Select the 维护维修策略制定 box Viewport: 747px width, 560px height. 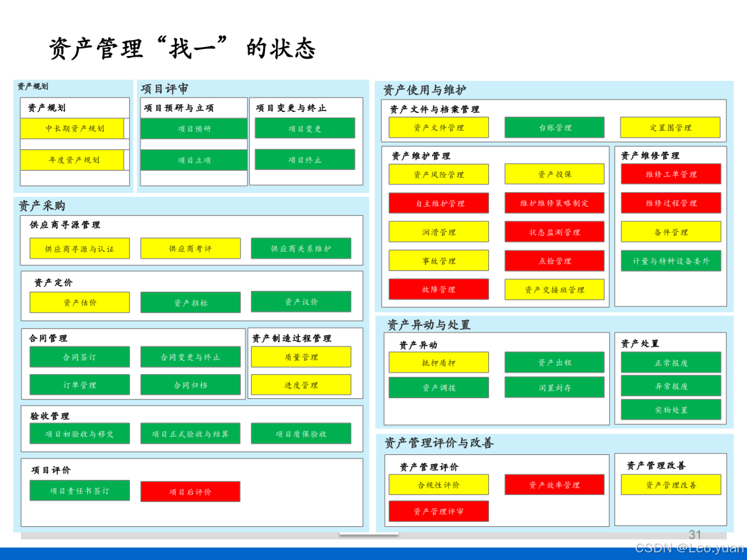[555, 203]
